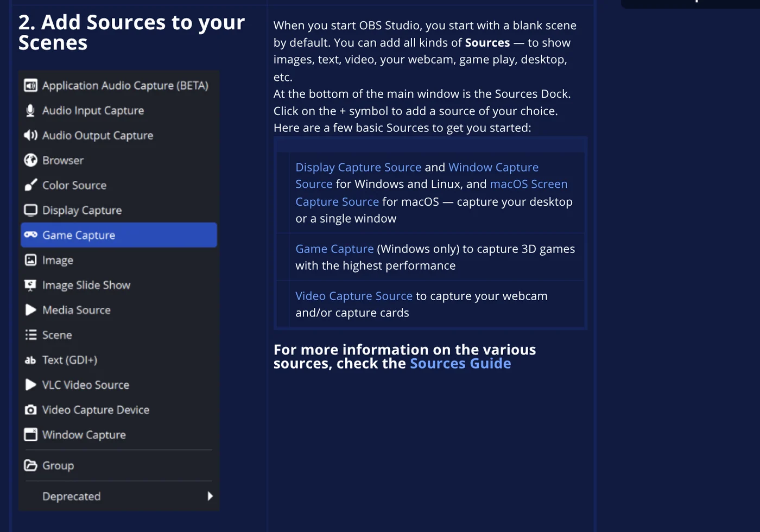Click the Image Slide Show icon
The image size is (760, 532).
(x=31, y=285)
